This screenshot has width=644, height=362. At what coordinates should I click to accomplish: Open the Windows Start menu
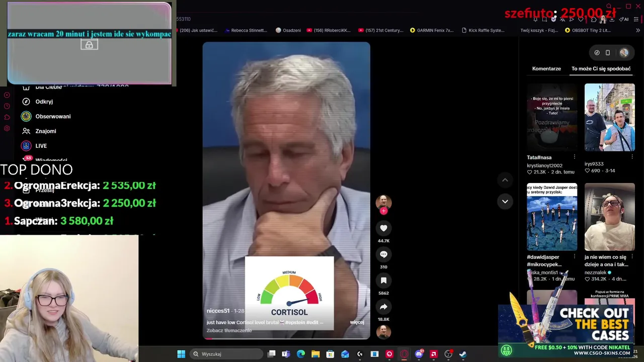point(181,354)
